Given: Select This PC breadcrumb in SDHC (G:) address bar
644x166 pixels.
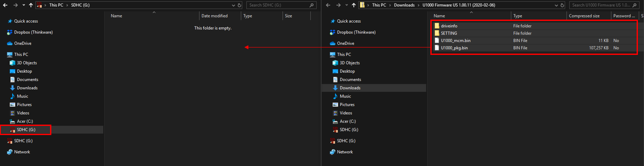Looking at the screenshot, I should [x=57, y=5].
